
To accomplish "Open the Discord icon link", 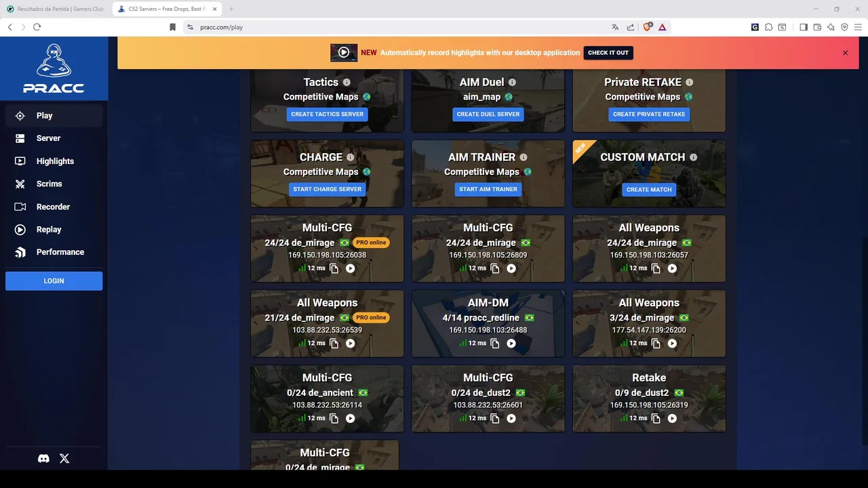I will tap(43, 458).
